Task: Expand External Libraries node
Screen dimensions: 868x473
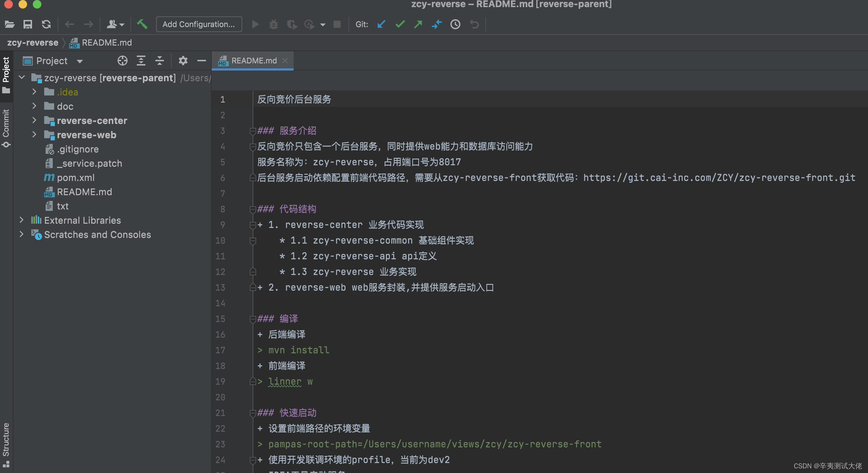Action: click(21, 220)
